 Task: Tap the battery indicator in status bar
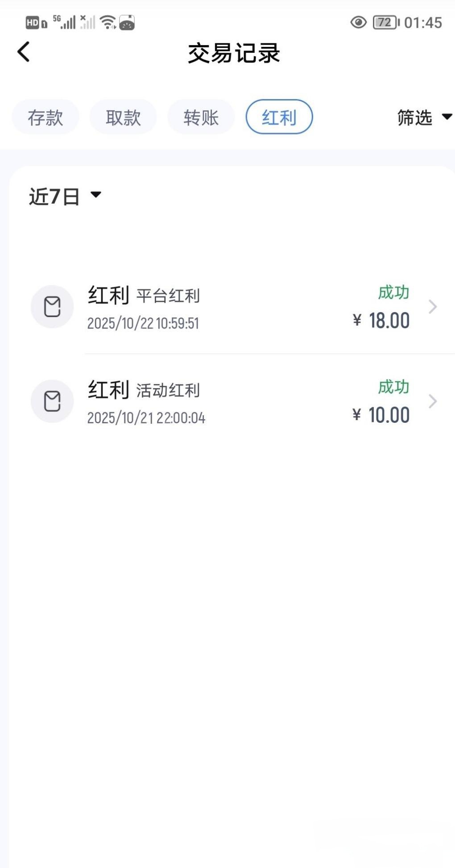coord(386,22)
